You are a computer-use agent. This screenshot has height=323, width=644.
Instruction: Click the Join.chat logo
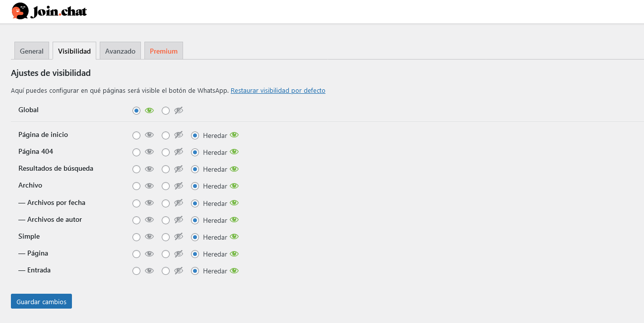[x=49, y=11]
